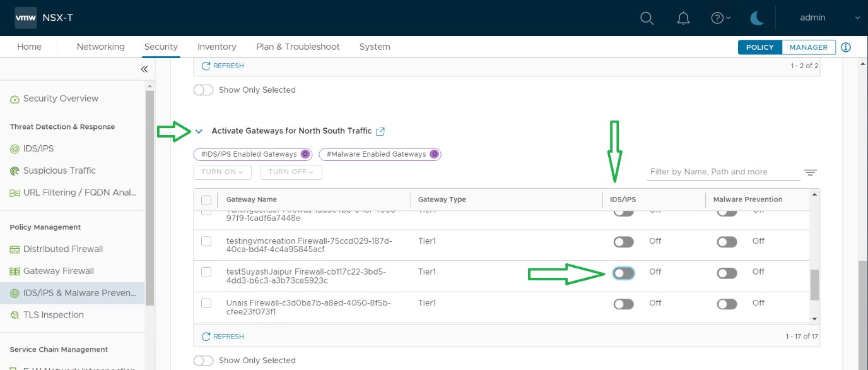
Task: Collapse the left navigation panel
Action: pos(144,69)
